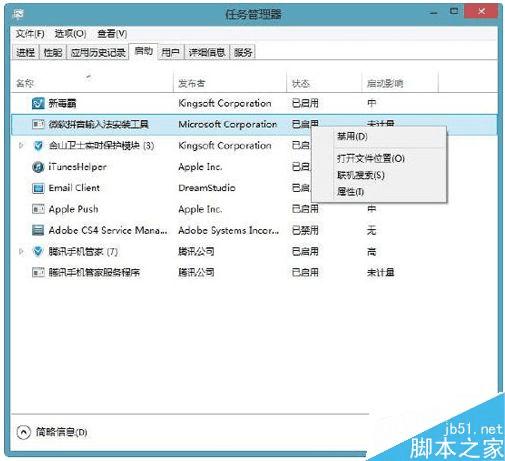This screenshot has width=505, height=461.
Task: Switch to the 用户 tab
Action: point(170,52)
